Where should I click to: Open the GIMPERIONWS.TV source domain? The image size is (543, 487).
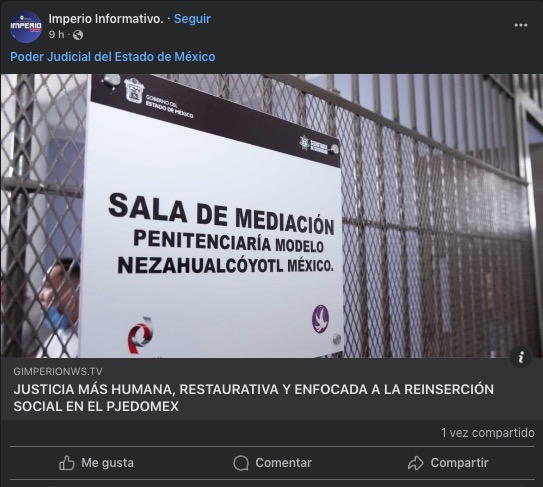coord(58,371)
